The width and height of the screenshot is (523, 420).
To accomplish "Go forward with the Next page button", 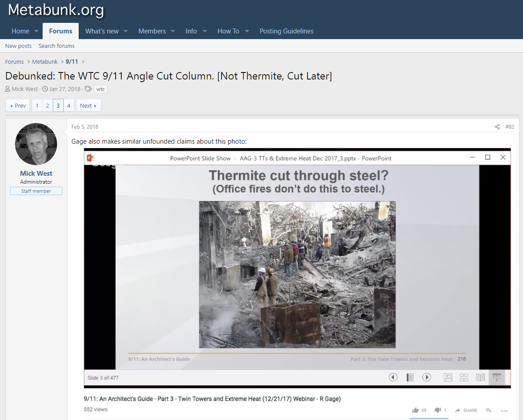I will pos(88,105).
